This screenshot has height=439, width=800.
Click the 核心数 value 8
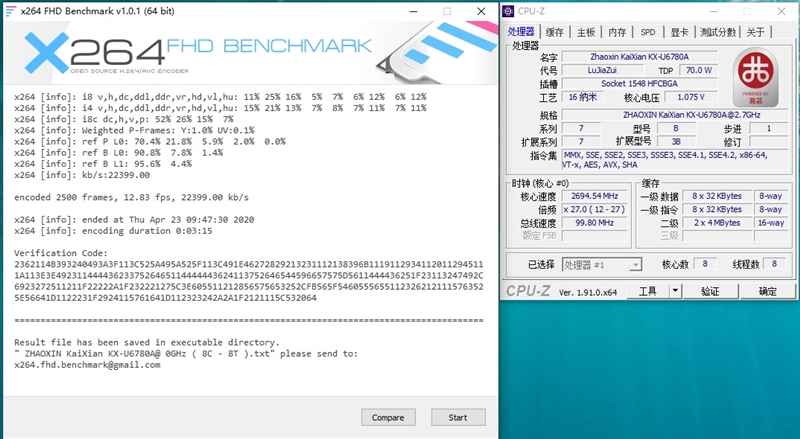(x=705, y=264)
